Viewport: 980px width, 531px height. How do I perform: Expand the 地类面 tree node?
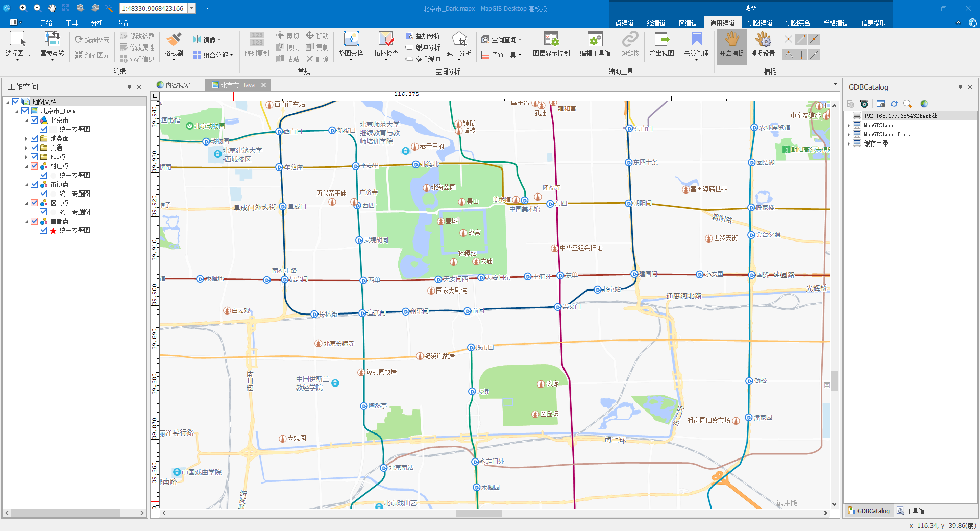pyautogui.click(x=26, y=139)
